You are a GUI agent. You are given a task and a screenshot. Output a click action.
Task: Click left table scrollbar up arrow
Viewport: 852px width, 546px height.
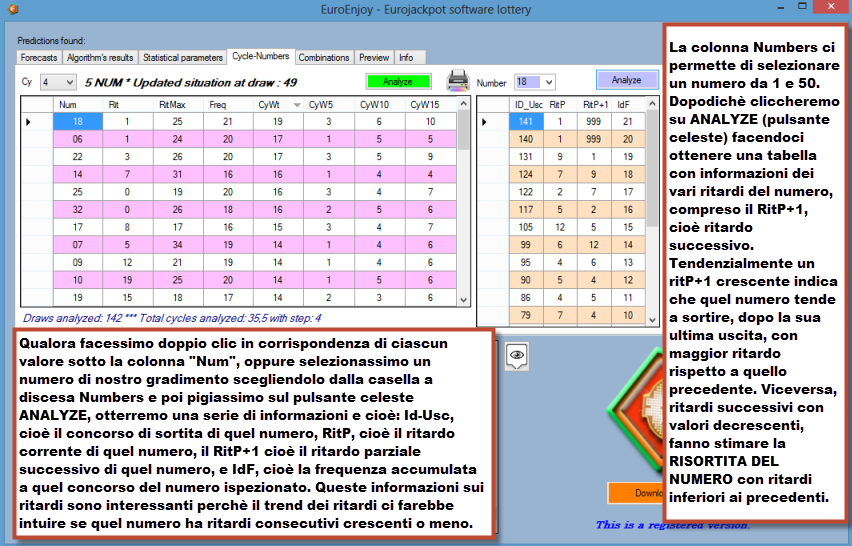pos(463,103)
